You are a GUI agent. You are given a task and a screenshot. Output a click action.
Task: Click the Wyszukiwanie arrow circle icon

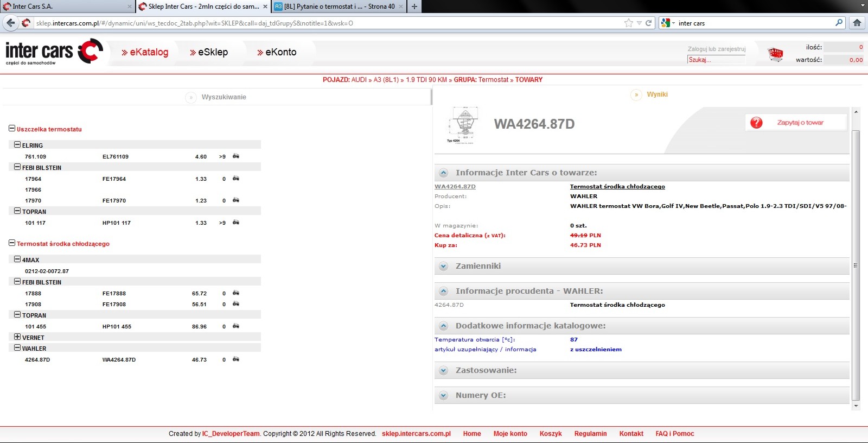pos(191,98)
